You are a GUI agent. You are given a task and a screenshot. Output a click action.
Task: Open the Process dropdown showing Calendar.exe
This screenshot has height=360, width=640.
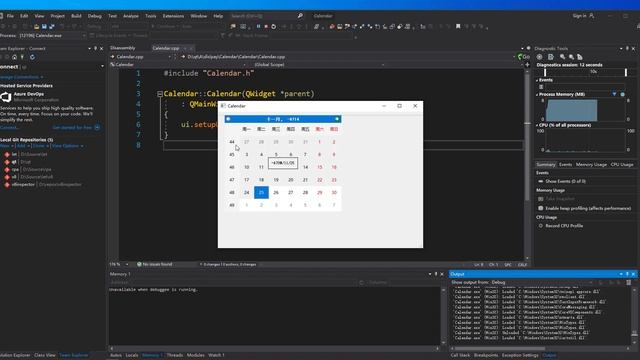pos(53,36)
